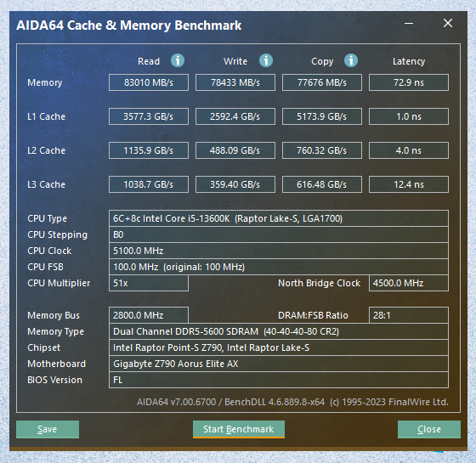Click the Latency column header

[409, 61]
